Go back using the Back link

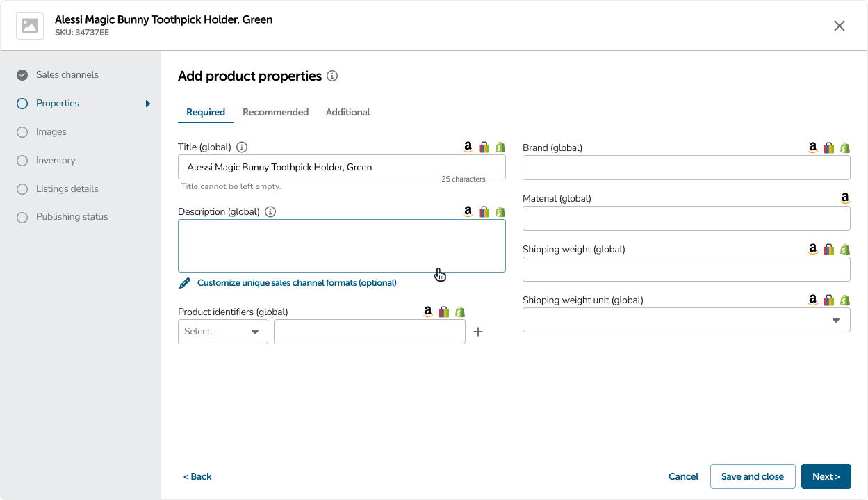click(x=197, y=476)
